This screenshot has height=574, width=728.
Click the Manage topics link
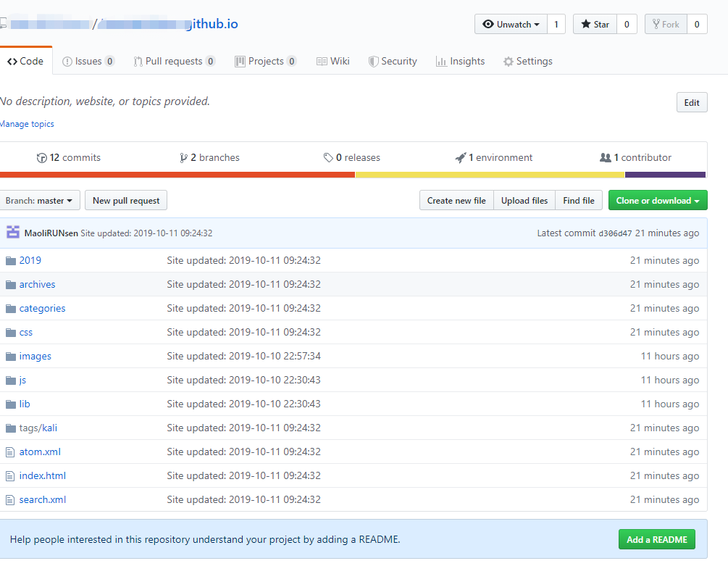pos(27,124)
